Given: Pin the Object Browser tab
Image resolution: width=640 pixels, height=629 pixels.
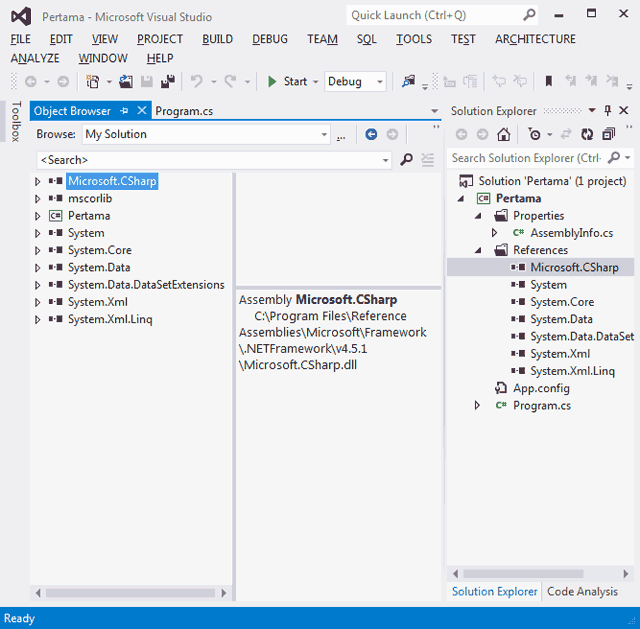Looking at the screenshot, I should (x=124, y=111).
